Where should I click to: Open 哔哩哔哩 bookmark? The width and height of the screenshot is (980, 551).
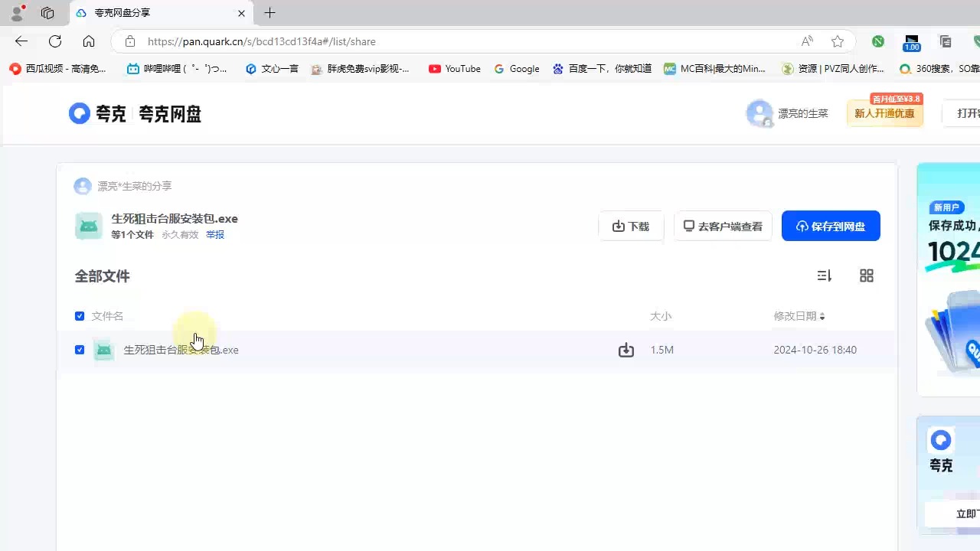177,69
